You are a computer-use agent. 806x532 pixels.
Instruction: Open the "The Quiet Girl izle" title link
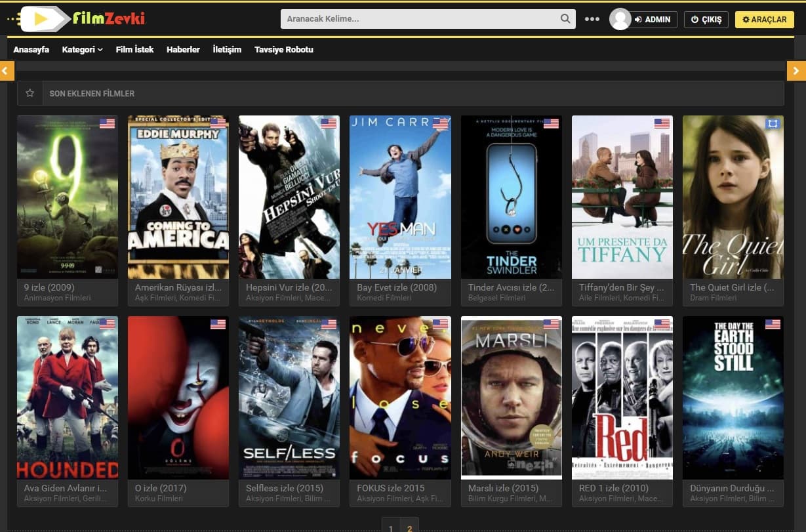(x=733, y=287)
